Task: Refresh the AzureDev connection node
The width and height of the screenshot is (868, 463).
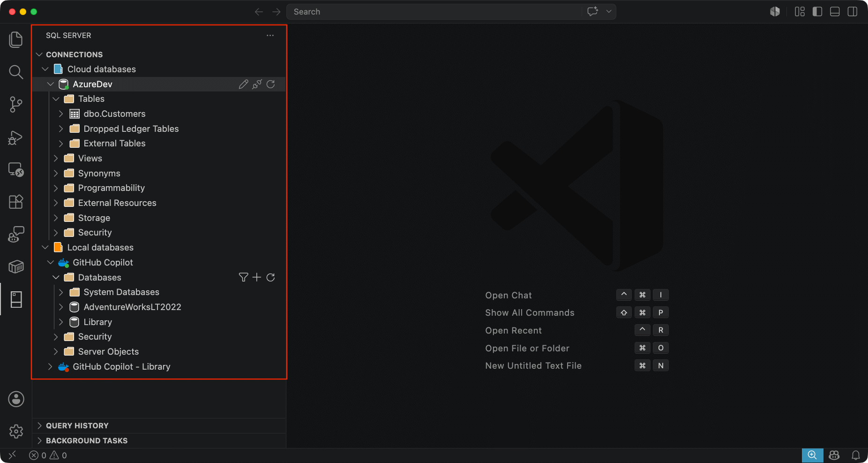Action: tap(270, 84)
